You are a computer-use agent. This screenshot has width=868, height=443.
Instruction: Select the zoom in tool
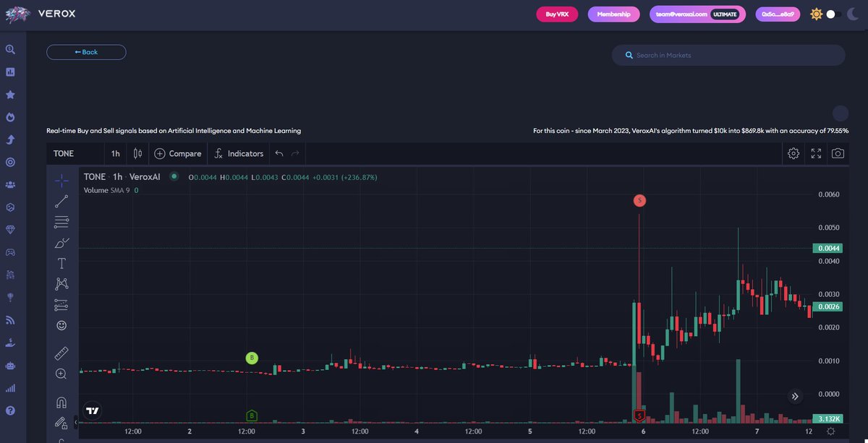coord(61,374)
